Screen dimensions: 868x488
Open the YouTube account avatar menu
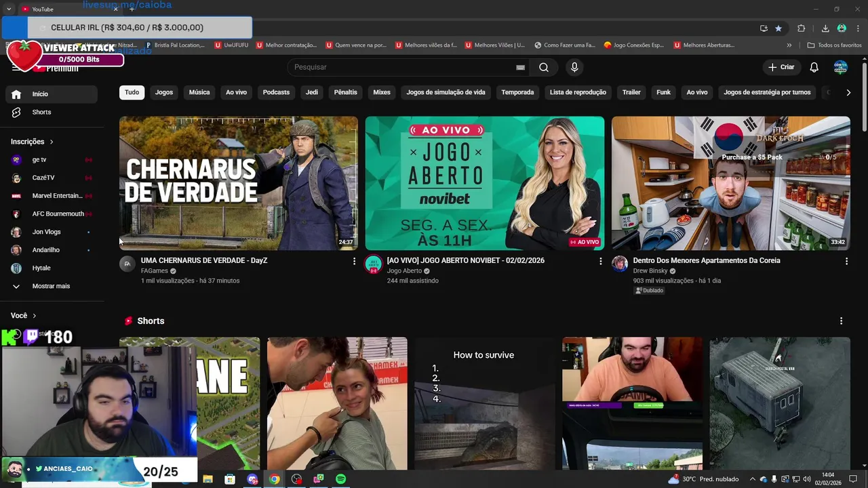tap(840, 67)
